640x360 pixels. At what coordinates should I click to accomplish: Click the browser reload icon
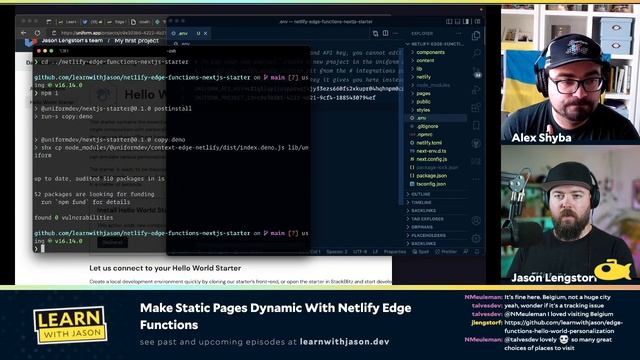(38, 33)
